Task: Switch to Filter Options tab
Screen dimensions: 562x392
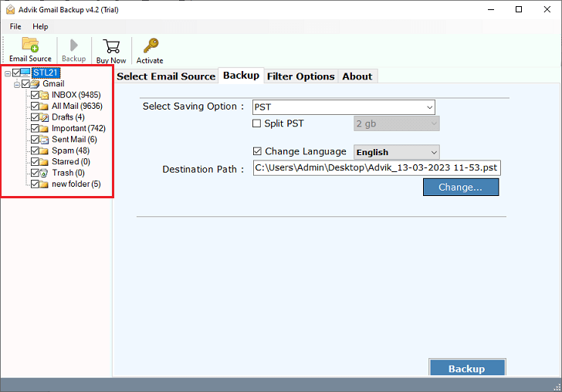Action: point(301,76)
